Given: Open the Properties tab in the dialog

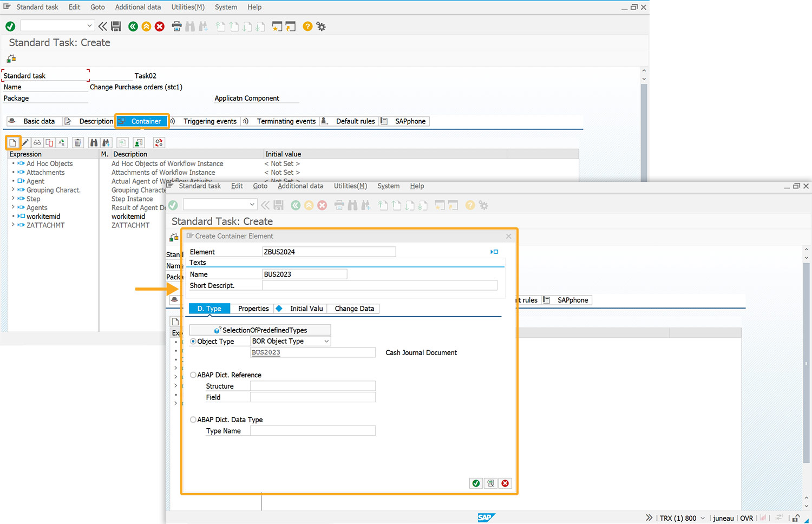Looking at the screenshot, I should tap(253, 309).
